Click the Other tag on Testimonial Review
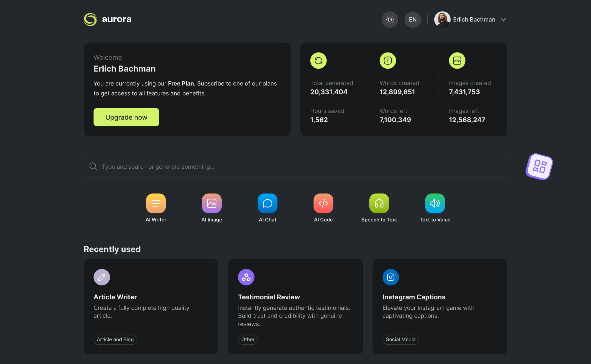The width and height of the screenshot is (591, 364). pos(248,339)
